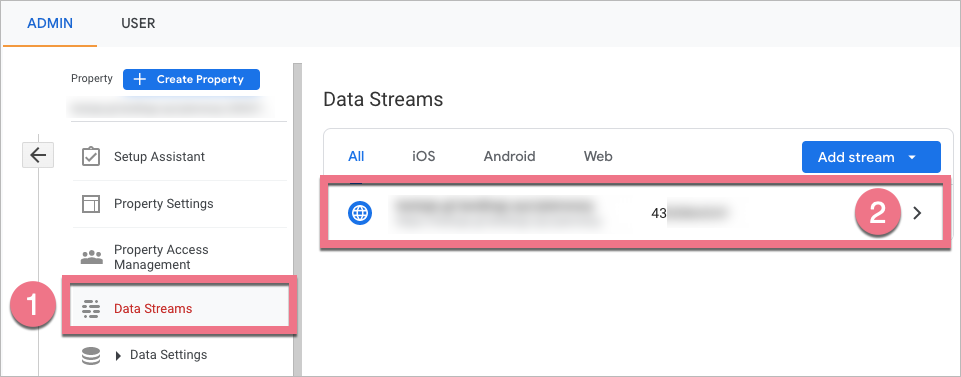The image size is (961, 377).
Task: Expand Data Settings disclosure triangle
Action: (119, 356)
